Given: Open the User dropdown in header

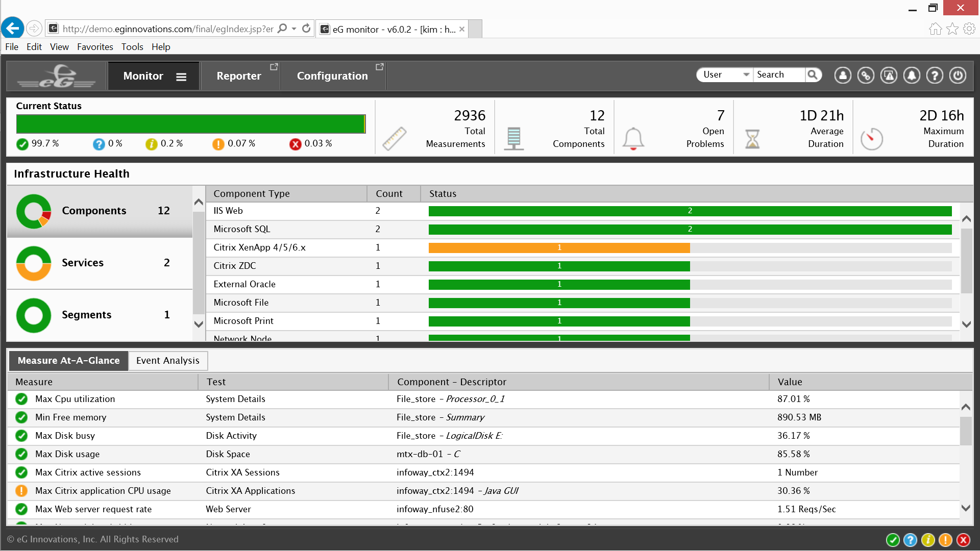Looking at the screenshot, I should [x=725, y=75].
